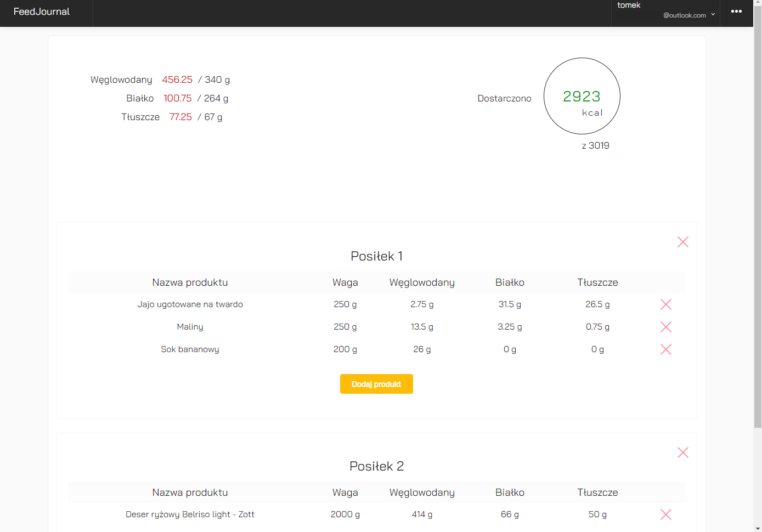762x532 pixels.
Task: Delete "Jajo ugotowane na twardo" with its X icon
Action: coord(665,304)
